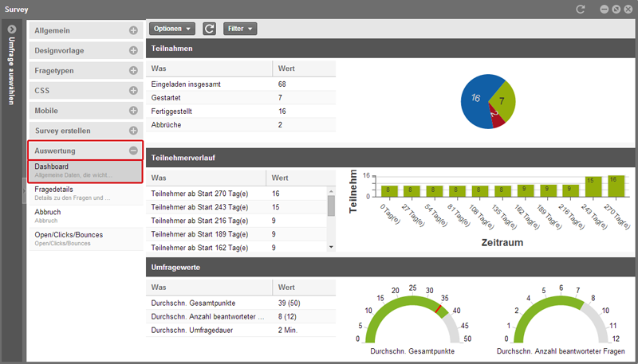Open Open/Clicks/Bounces evaluation page
The height and width of the screenshot is (364, 638).
click(85, 238)
